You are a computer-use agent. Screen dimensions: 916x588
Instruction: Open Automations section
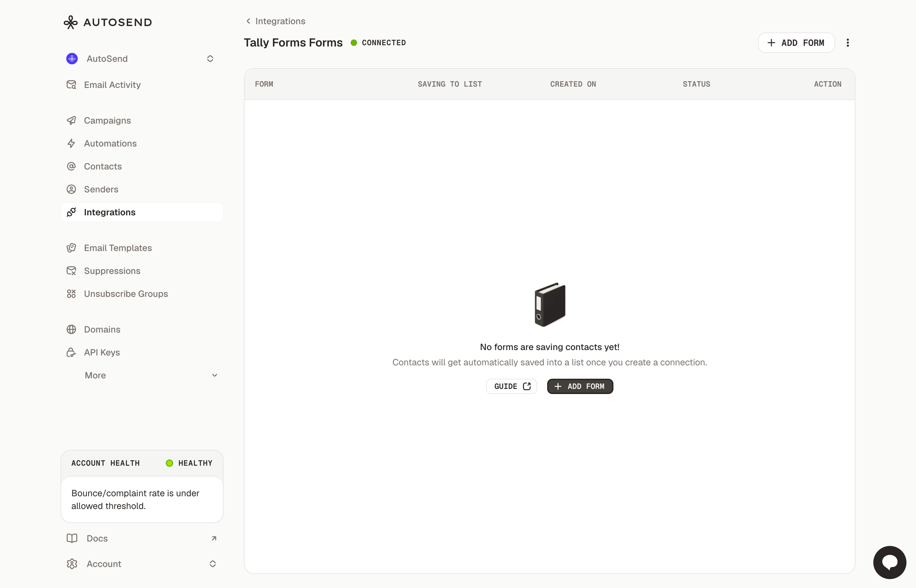pyautogui.click(x=110, y=143)
